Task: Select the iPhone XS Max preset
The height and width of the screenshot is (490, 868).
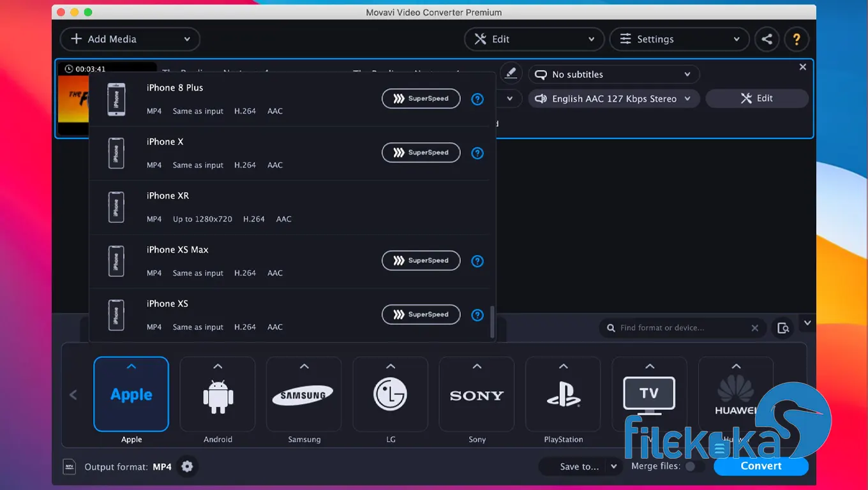Action: (x=289, y=262)
